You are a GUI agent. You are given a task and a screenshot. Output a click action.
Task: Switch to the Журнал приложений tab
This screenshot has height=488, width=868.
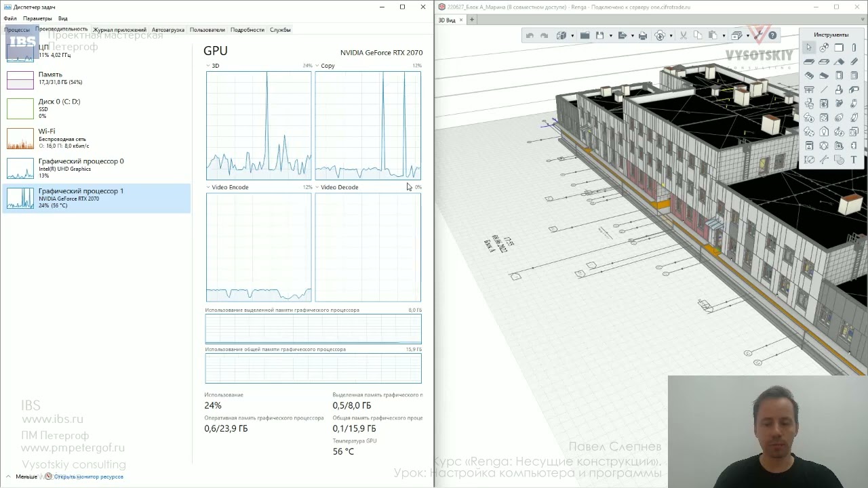[x=119, y=30]
